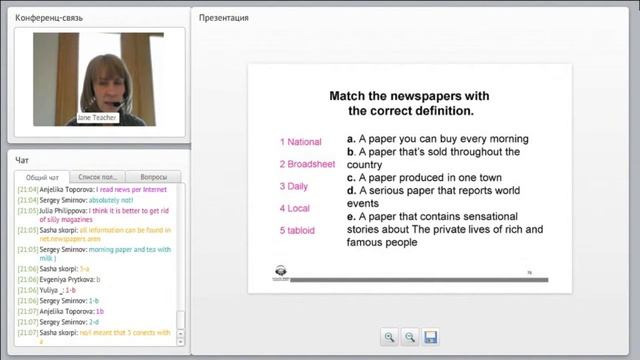Click Sergey Smirnov's '1-b' chat message
The width and height of the screenshot is (640, 360).
[58, 300]
